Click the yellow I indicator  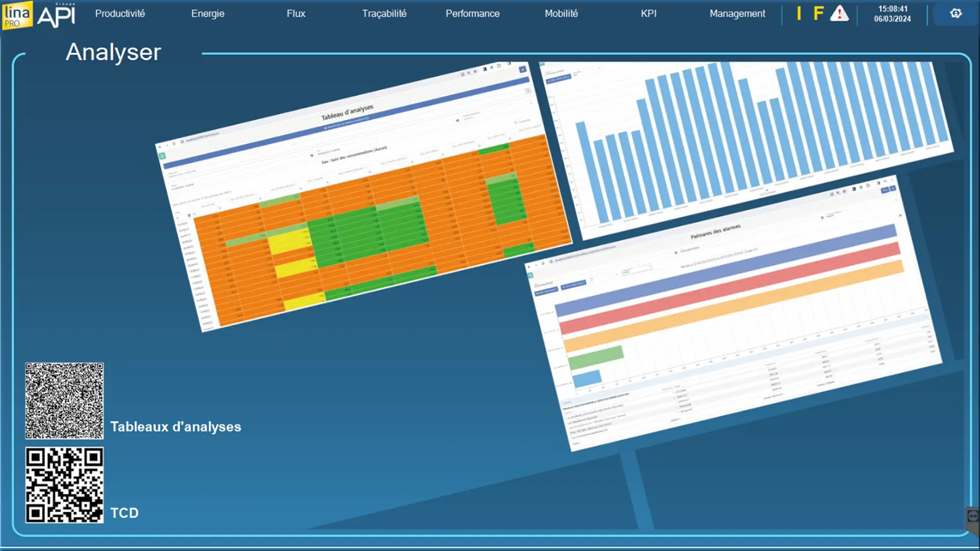pos(798,14)
